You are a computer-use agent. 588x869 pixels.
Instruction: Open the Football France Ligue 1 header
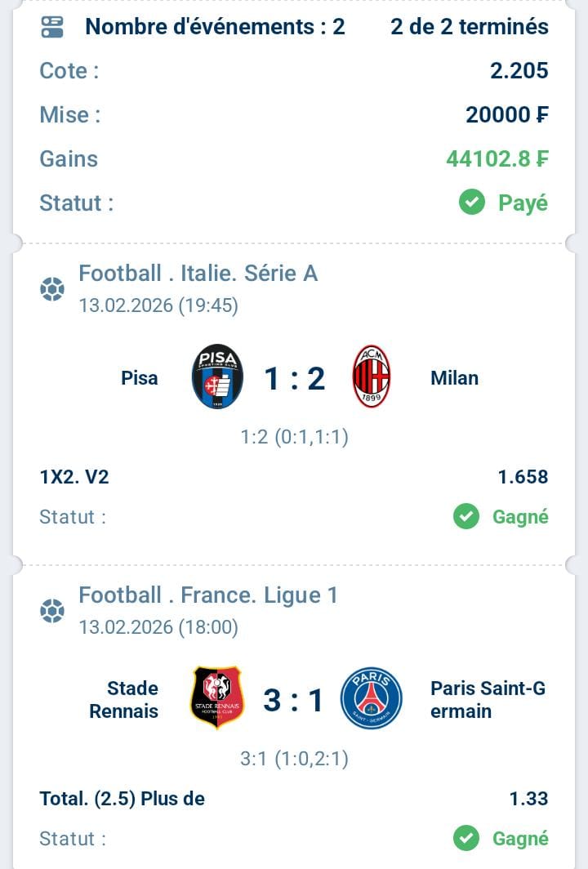tap(207, 595)
